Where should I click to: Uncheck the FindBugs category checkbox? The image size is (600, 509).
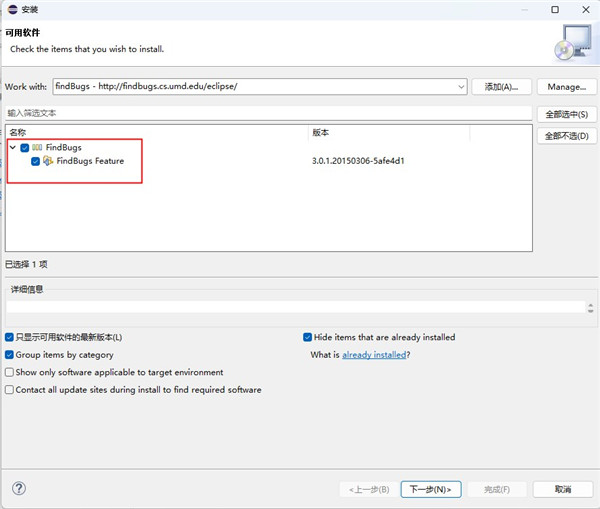[25, 148]
